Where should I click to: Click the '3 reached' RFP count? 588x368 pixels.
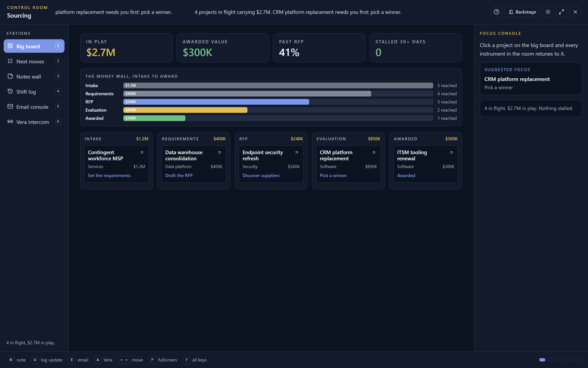click(x=447, y=102)
